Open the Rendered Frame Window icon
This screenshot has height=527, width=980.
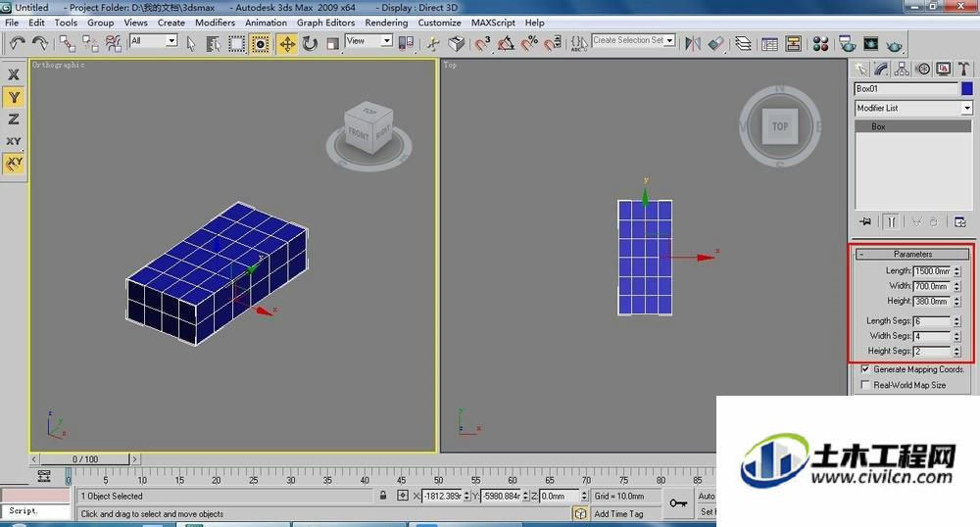[x=870, y=43]
